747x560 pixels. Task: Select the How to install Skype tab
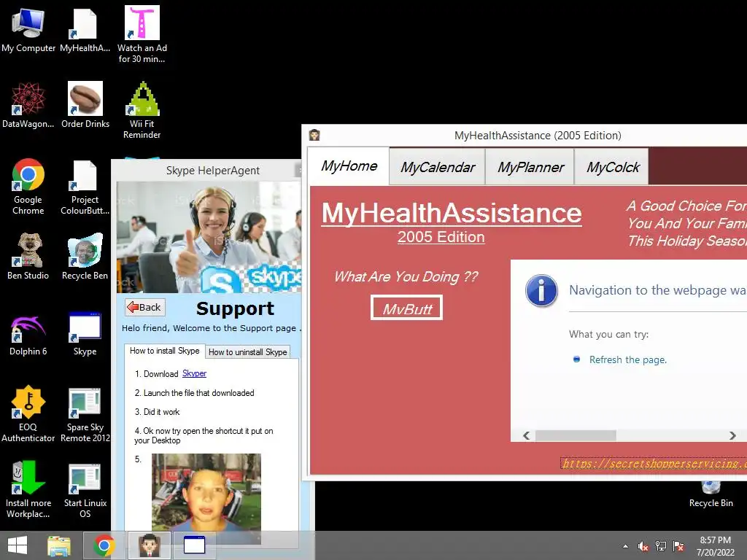pos(164,351)
